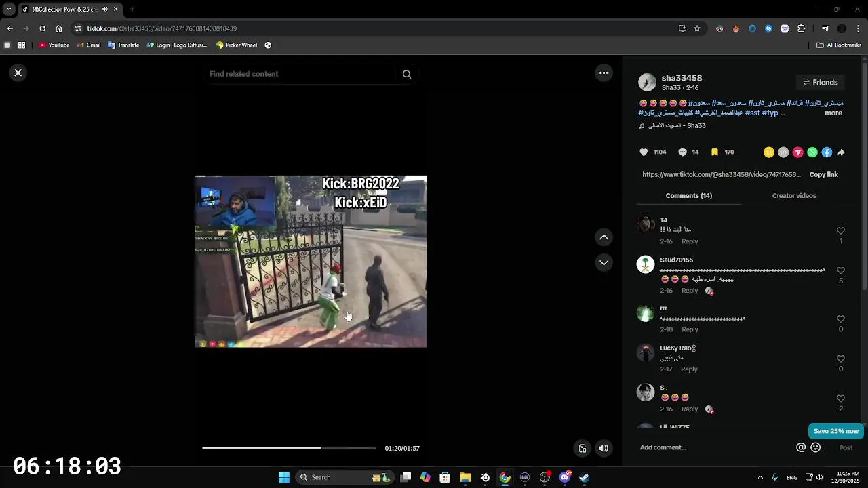Image resolution: width=868 pixels, height=488 pixels.
Task: Share video to Facebook
Action: point(827,152)
